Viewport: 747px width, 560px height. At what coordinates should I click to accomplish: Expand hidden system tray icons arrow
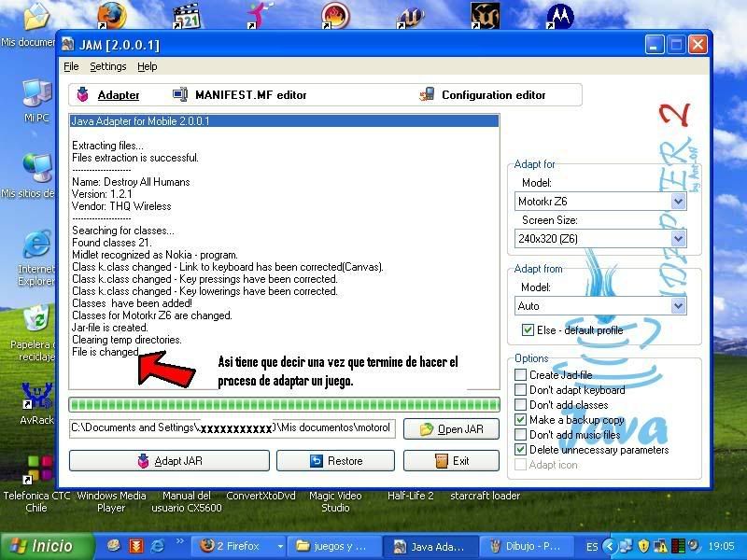click(610, 546)
